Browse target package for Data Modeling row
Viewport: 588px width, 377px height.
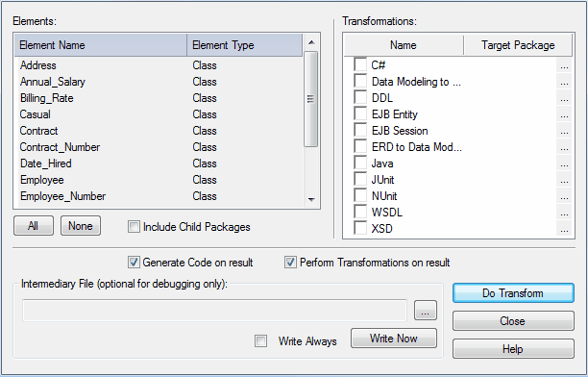(x=564, y=82)
